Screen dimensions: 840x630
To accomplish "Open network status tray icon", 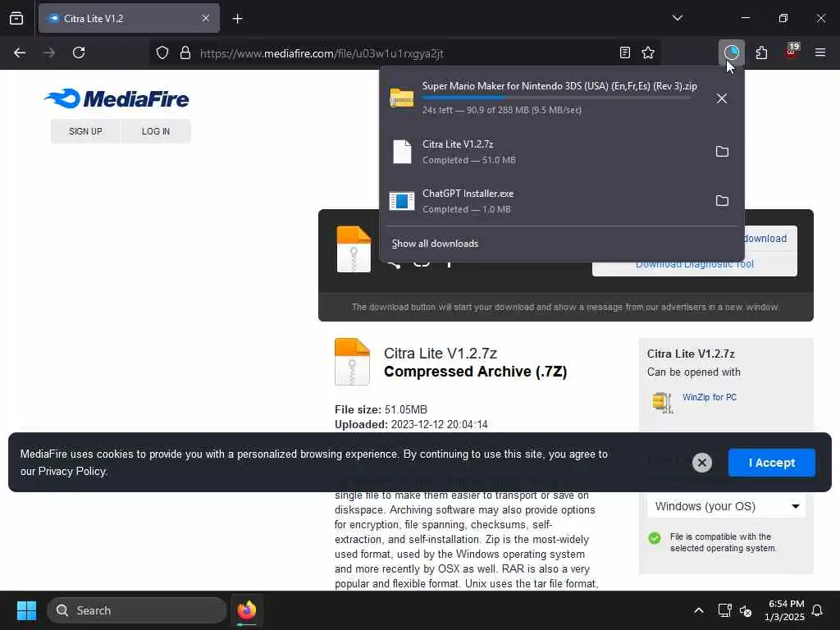I will [725, 610].
